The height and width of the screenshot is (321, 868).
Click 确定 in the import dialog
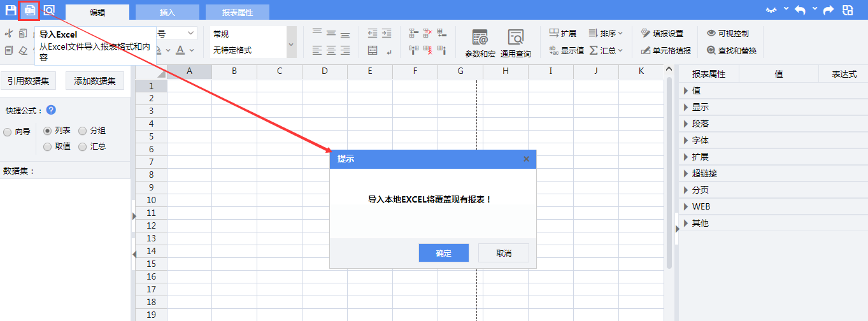pyautogui.click(x=443, y=253)
